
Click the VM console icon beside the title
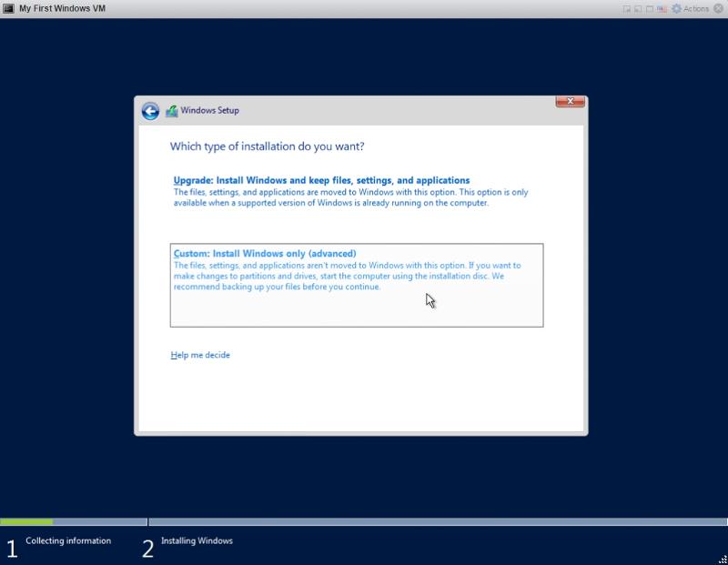[8, 8]
